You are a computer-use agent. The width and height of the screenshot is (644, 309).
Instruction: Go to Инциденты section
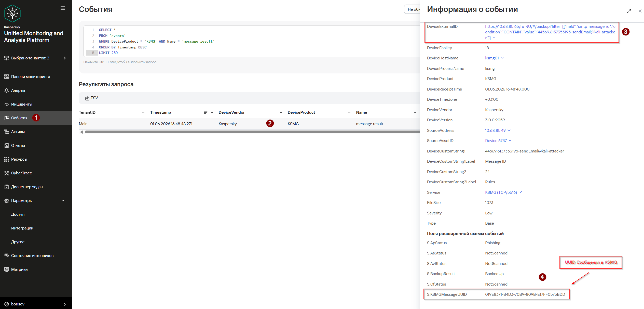(22, 104)
